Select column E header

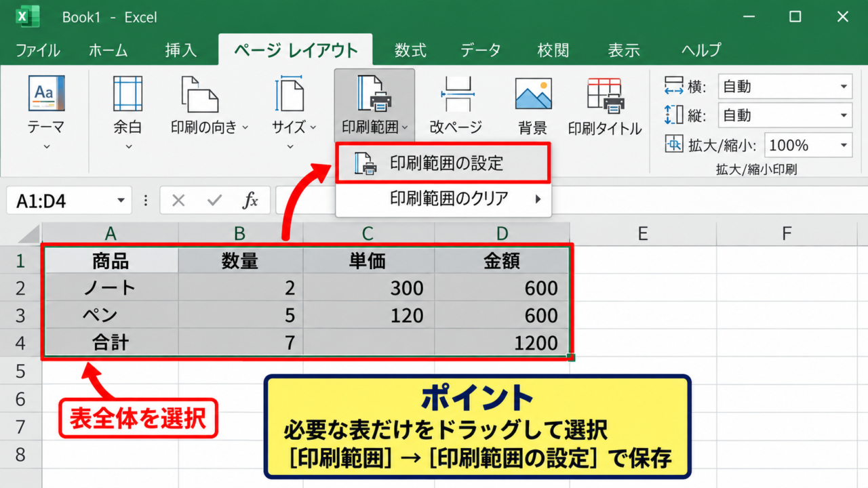pyautogui.click(x=643, y=233)
